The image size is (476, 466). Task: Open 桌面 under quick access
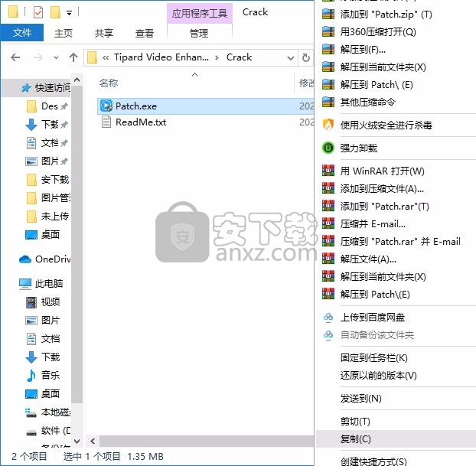click(x=43, y=235)
